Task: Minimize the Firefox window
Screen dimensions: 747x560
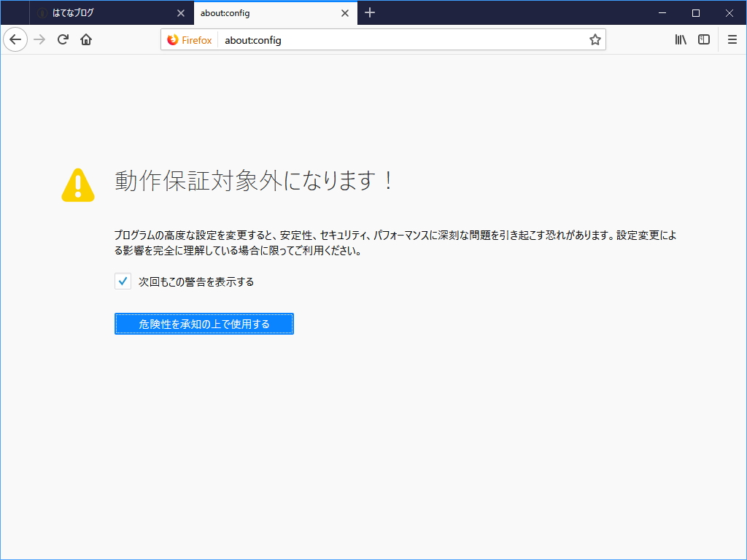Action: pos(662,12)
